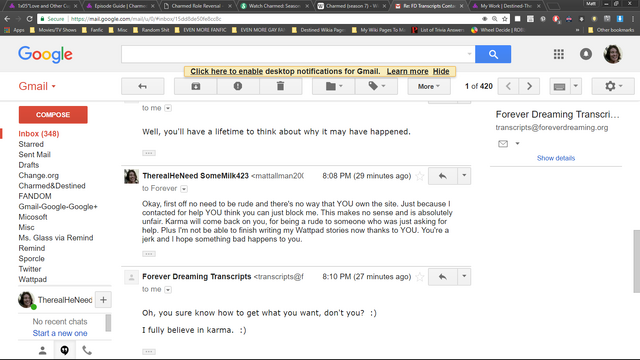
Task: Open the account profile picture menu
Action: pyautogui.click(x=613, y=54)
